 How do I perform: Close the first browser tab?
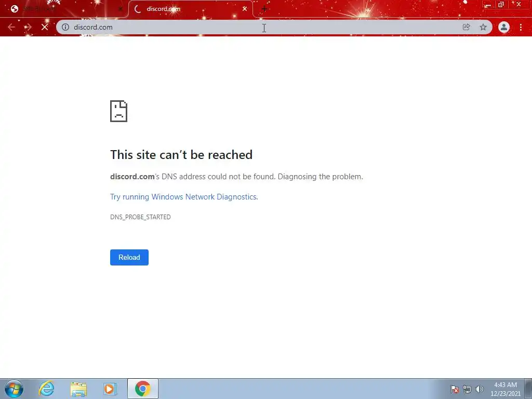click(121, 9)
